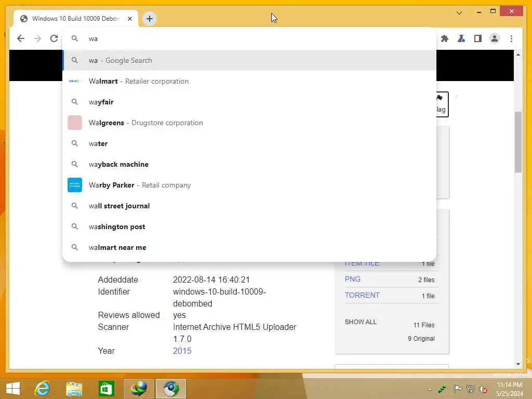The height and width of the screenshot is (399, 532).
Task: Click the network status tray icon
Action: click(x=470, y=389)
